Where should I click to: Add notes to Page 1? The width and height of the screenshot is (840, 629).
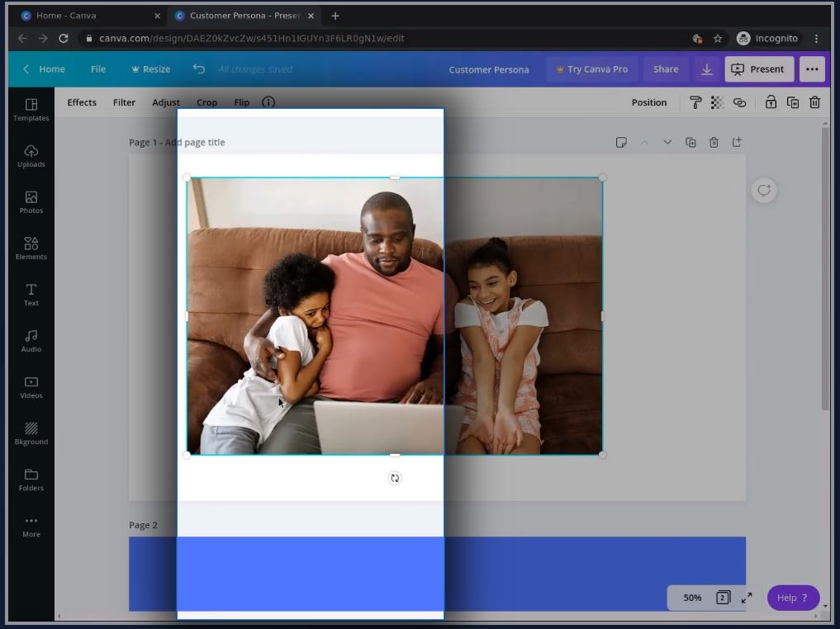click(x=621, y=143)
